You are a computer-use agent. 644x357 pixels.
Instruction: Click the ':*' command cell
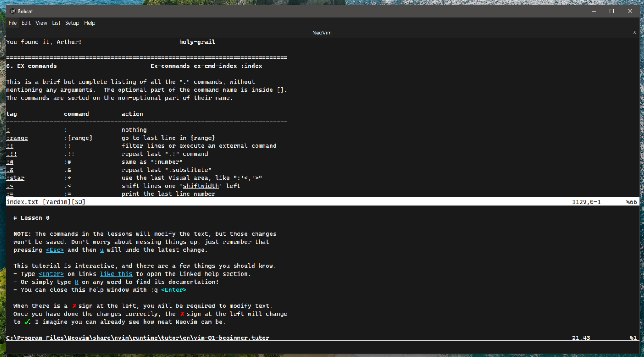click(x=68, y=178)
